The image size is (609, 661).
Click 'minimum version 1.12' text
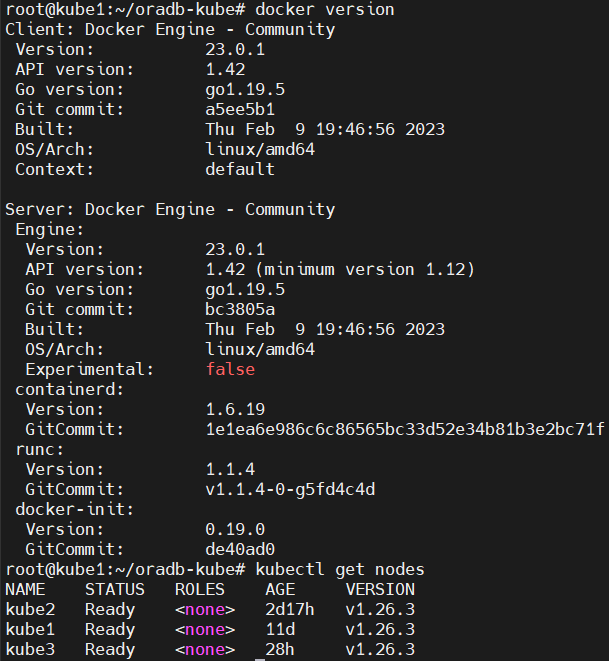click(x=365, y=269)
